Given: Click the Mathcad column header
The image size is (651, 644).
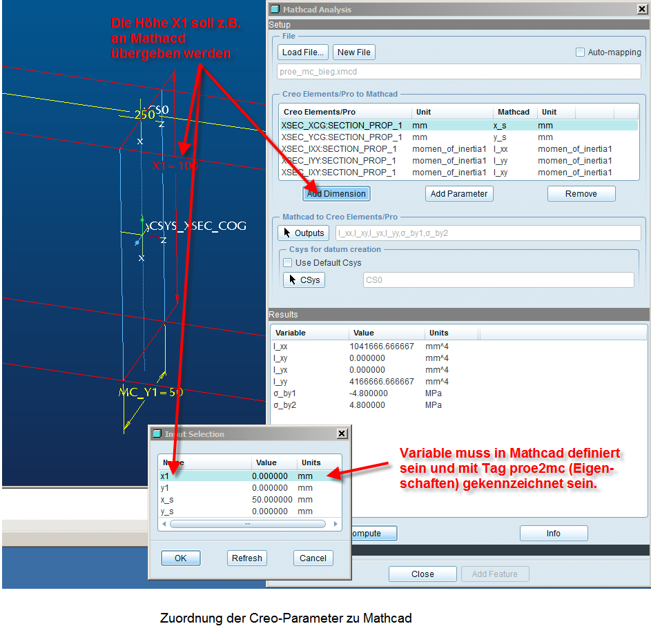Looking at the screenshot, I should pyautogui.click(x=515, y=112).
